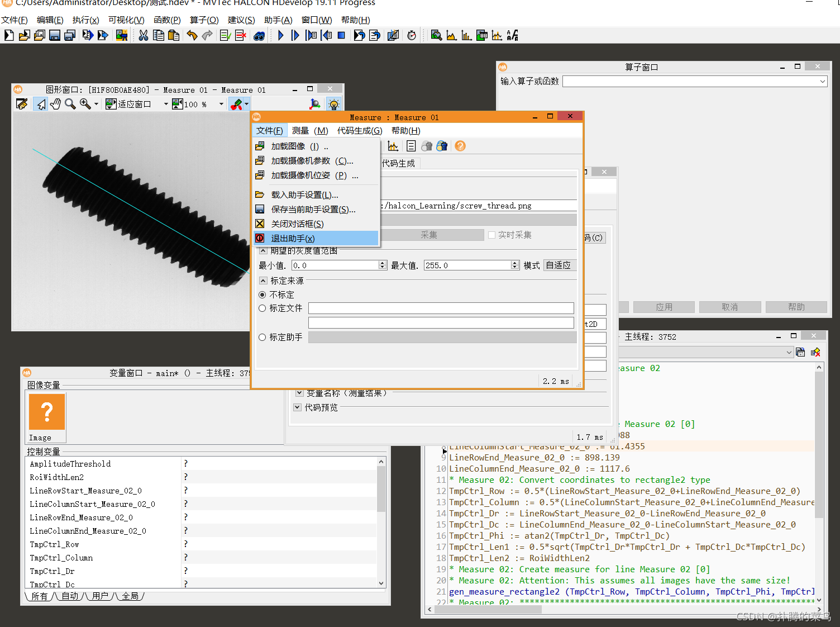Click the document list icon in Measure toolbar

(411, 146)
